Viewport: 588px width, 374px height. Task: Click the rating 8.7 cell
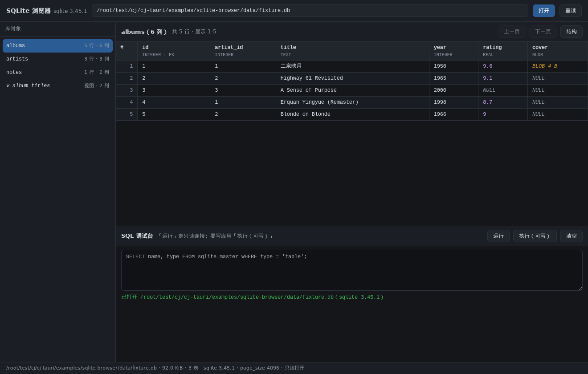click(503, 102)
